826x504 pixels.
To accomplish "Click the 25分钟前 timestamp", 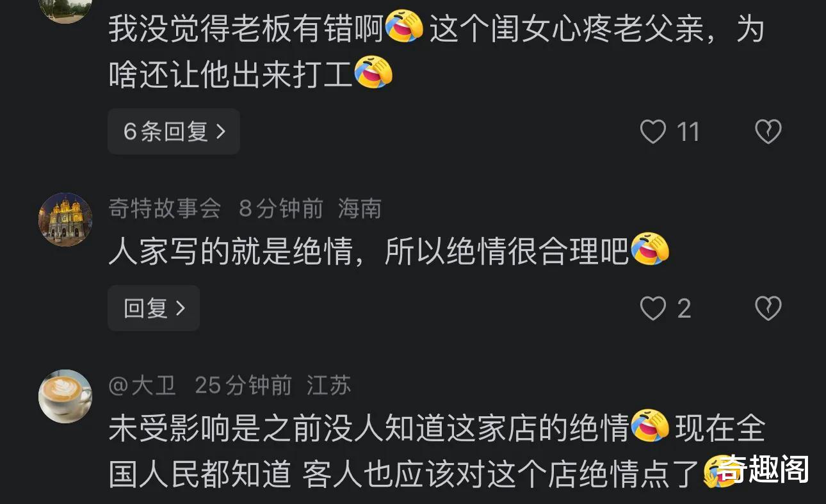I will click(243, 386).
